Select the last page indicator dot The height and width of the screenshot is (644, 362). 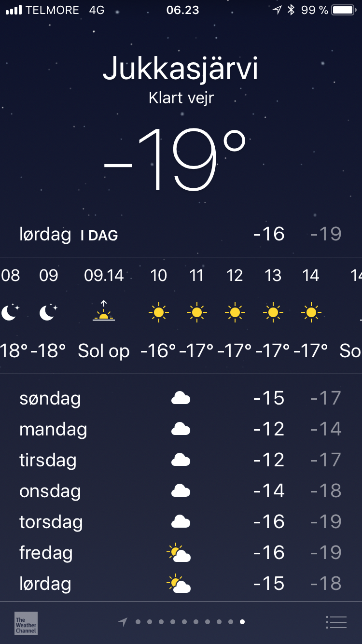(x=242, y=622)
